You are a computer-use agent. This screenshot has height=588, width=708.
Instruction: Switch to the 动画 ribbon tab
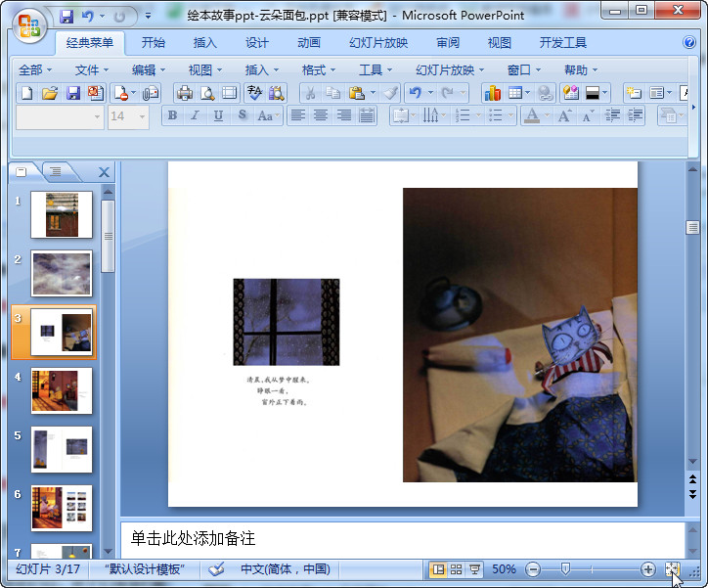(x=309, y=43)
